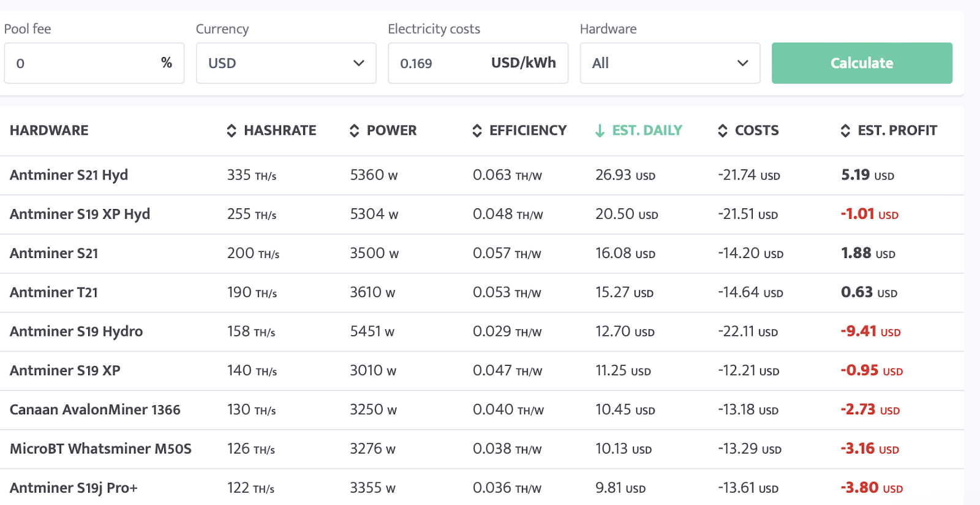Click the Electricity costs label
The height and width of the screenshot is (505, 980).
click(434, 29)
